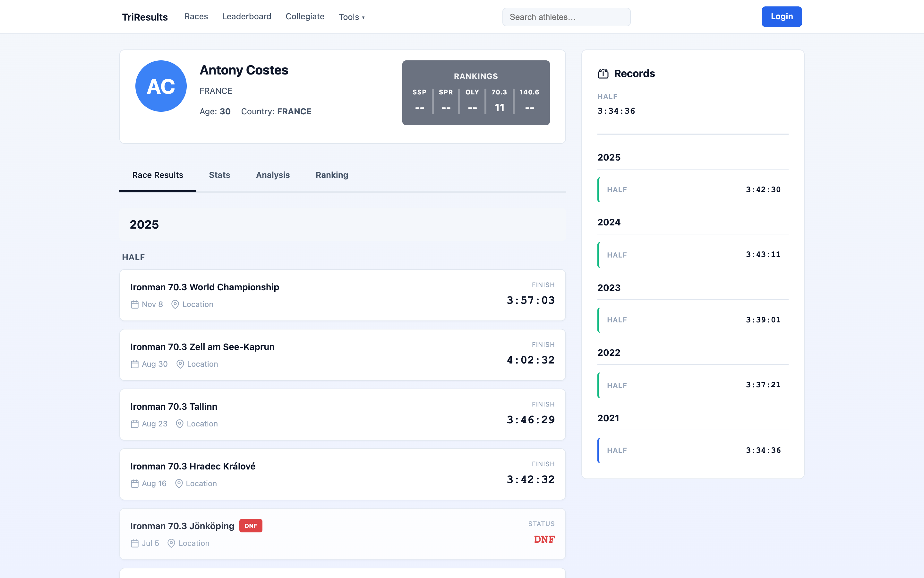The width and height of the screenshot is (924, 578).
Task: Go to the Leaderboard page
Action: [x=247, y=16]
